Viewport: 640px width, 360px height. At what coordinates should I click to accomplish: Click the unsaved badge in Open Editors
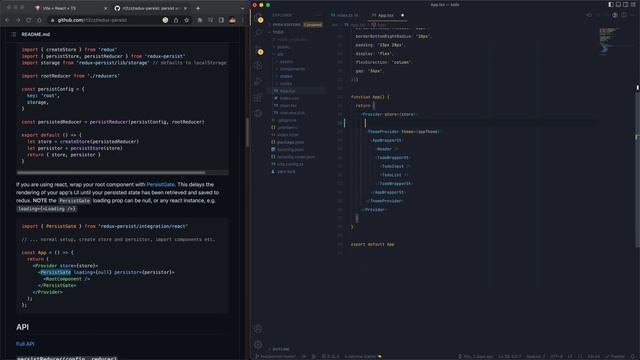[x=313, y=25]
